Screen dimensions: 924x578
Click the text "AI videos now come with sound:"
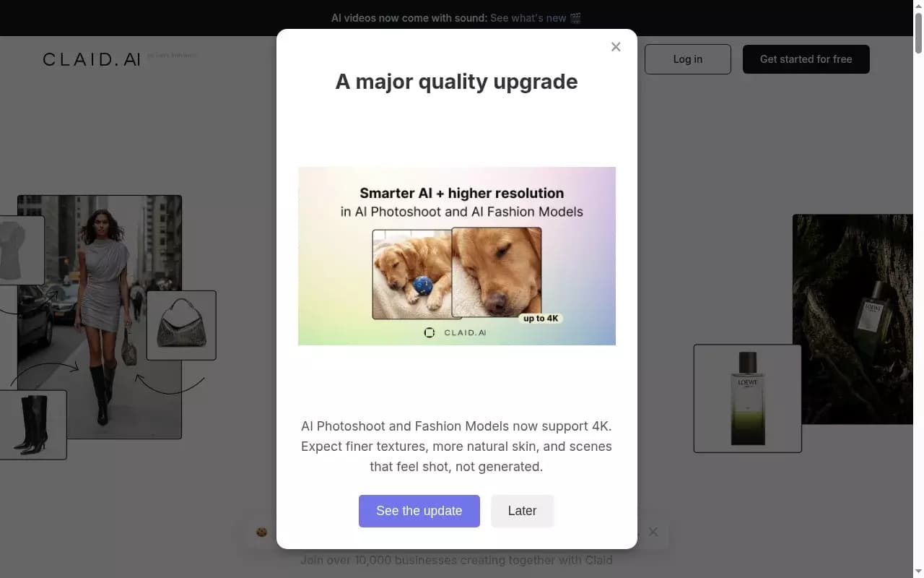coord(409,18)
